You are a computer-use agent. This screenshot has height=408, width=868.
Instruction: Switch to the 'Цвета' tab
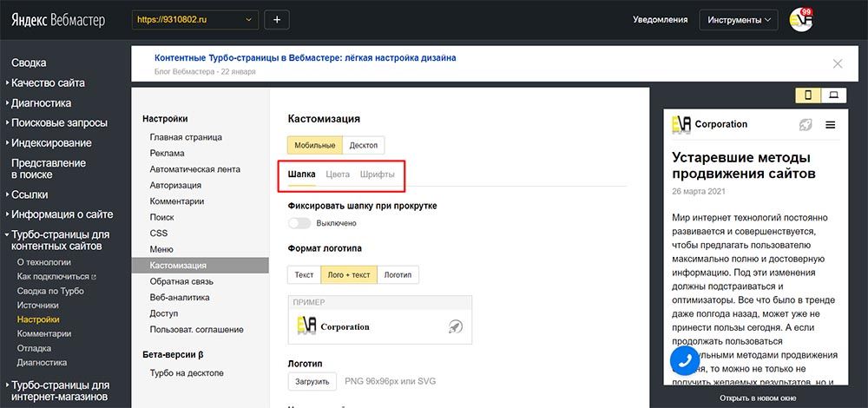point(338,174)
